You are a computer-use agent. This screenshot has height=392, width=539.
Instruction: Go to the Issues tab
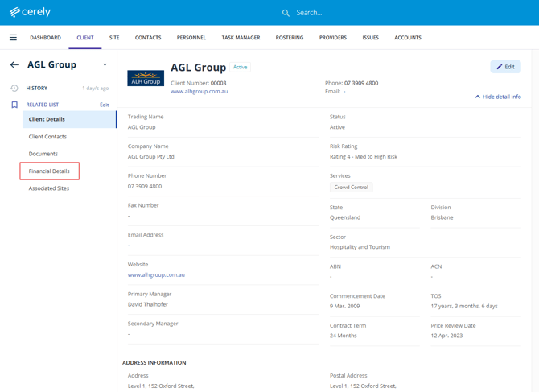pos(370,38)
